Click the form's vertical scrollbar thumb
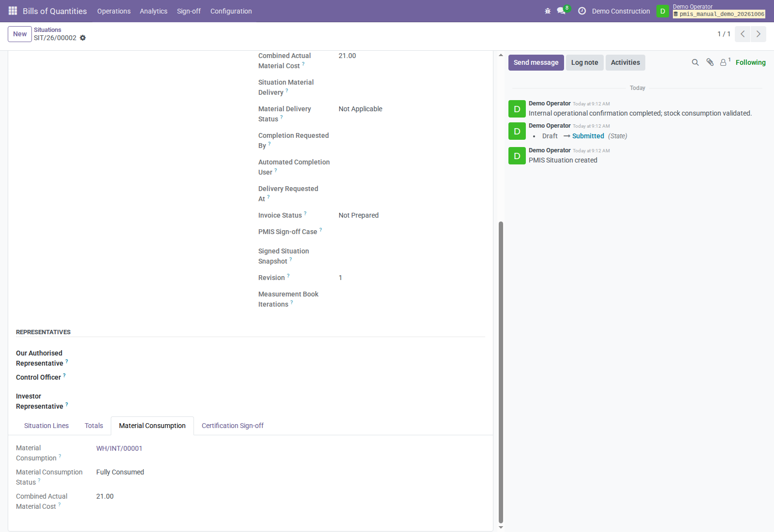The height and width of the screenshot is (532, 774). click(501, 372)
